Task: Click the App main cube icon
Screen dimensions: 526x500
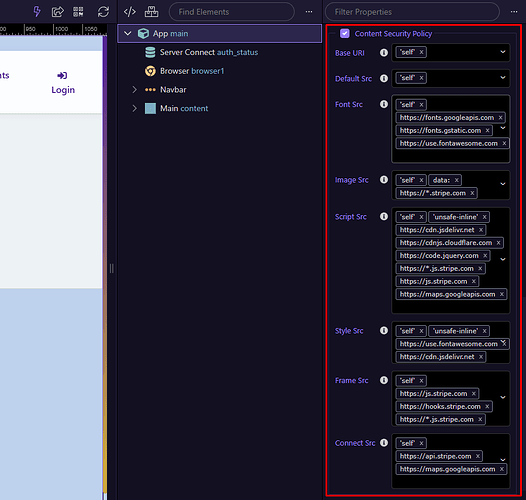Action: [x=144, y=34]
